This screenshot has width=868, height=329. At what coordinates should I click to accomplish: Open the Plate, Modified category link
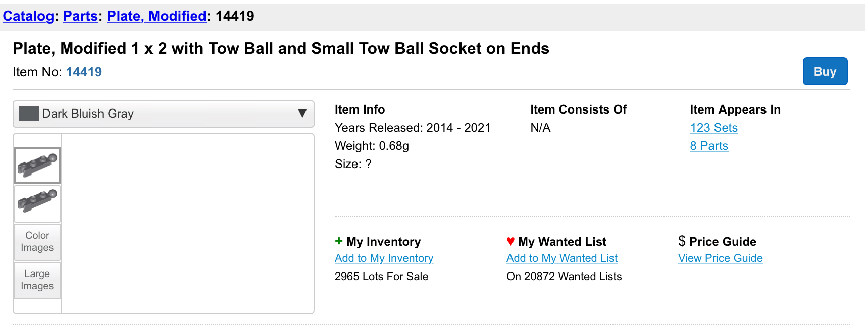click(157, 16)
